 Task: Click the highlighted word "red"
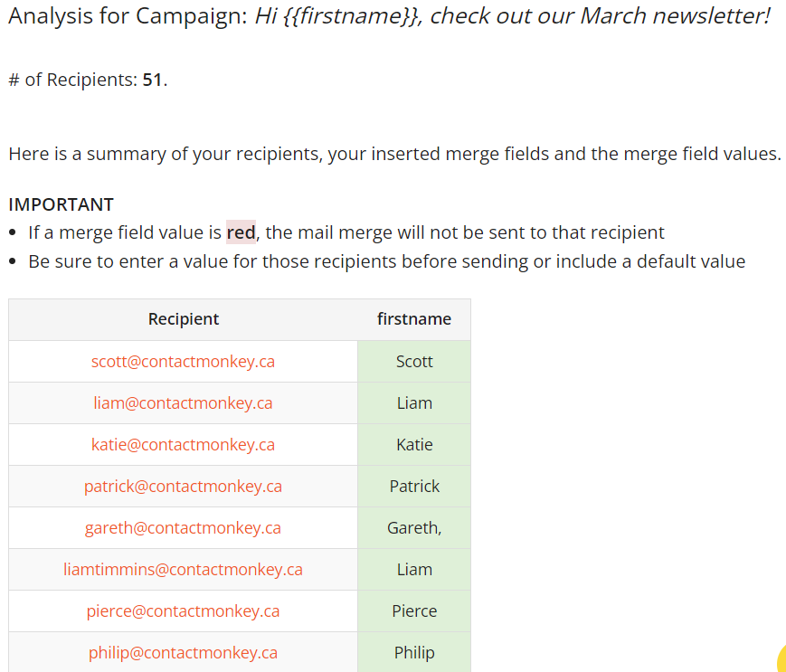tap(241, 232)
